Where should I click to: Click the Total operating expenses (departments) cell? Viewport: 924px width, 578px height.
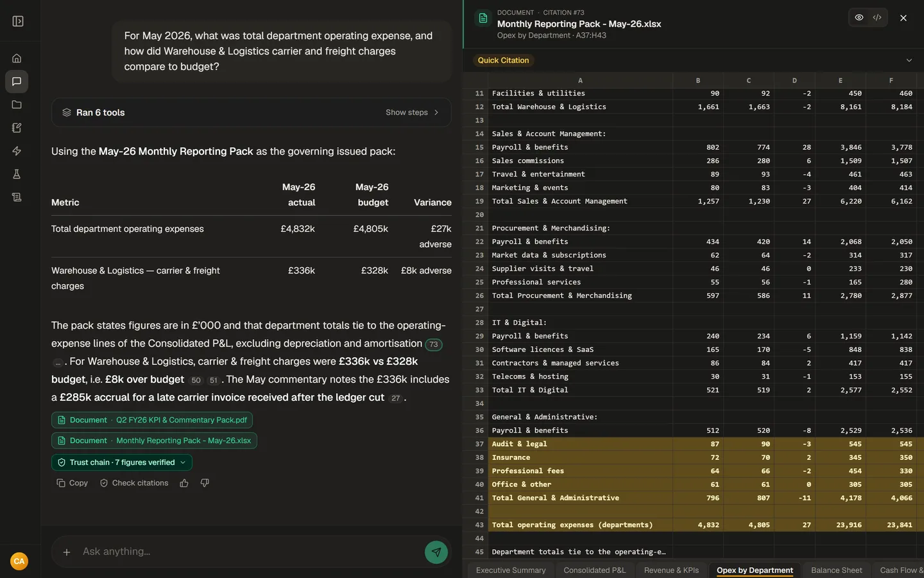pyautogui.click(x=580, y=525)
